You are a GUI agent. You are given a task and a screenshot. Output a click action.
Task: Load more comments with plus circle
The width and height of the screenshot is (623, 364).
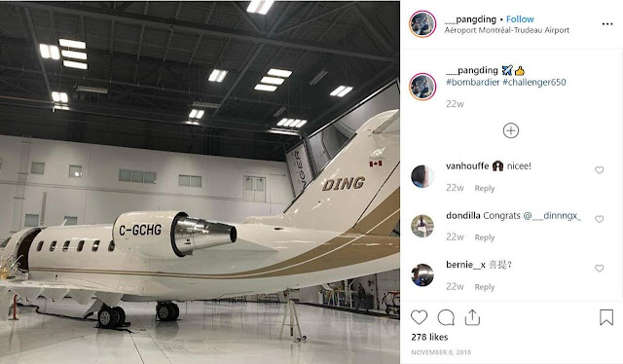pos(510,130)
